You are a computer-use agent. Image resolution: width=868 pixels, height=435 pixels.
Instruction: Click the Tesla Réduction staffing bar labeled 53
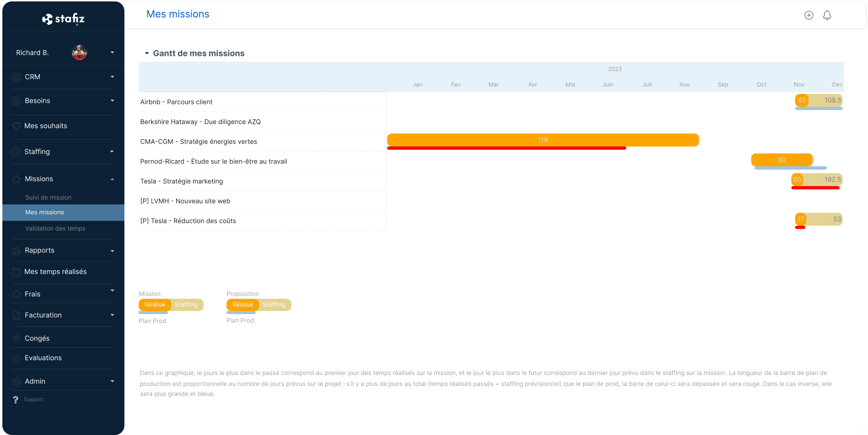coord(825,219)
